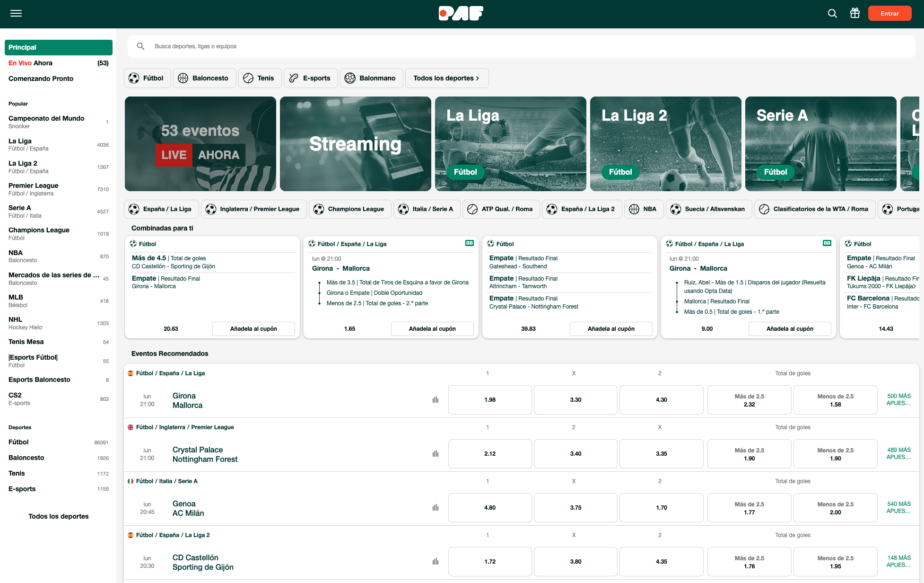Click the Italy flag by Serie A header

(x=131, y=481)
